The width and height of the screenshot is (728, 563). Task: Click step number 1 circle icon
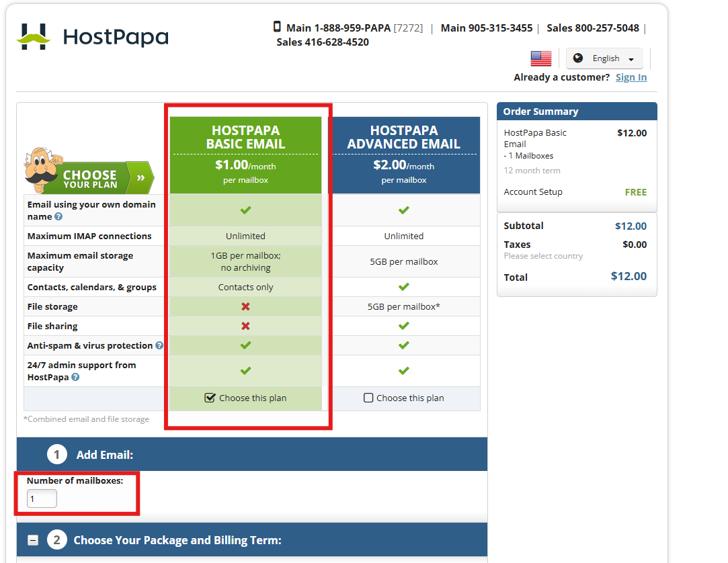point(57,454)
